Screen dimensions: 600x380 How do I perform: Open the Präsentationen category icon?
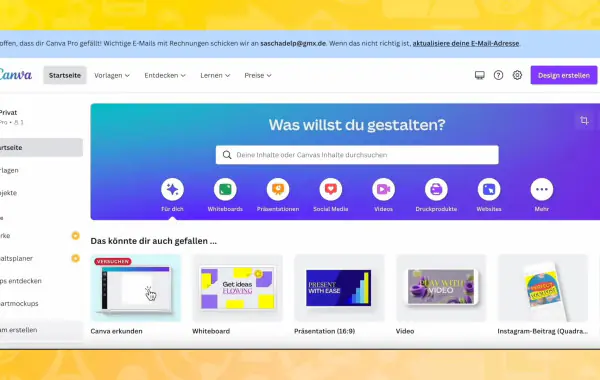[278, 189]
